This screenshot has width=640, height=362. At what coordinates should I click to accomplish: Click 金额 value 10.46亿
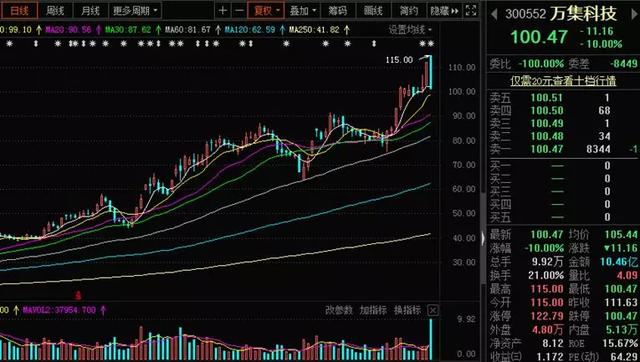(619, 262)
